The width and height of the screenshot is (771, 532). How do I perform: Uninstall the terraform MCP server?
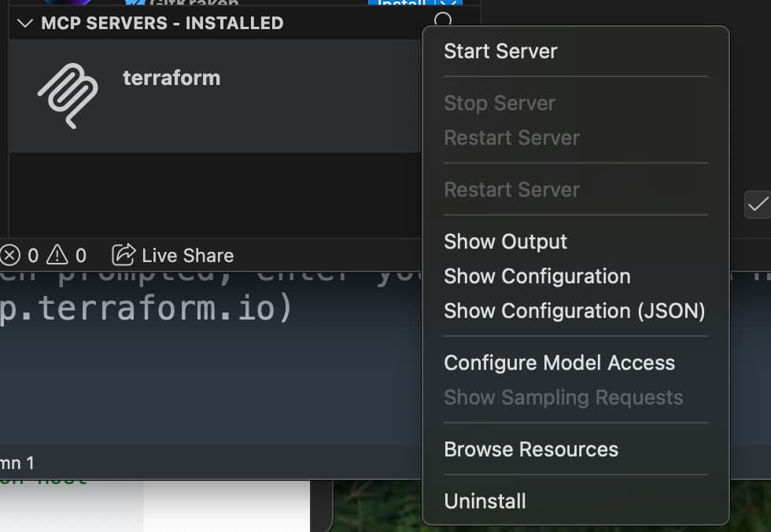[x=485, y=501]
